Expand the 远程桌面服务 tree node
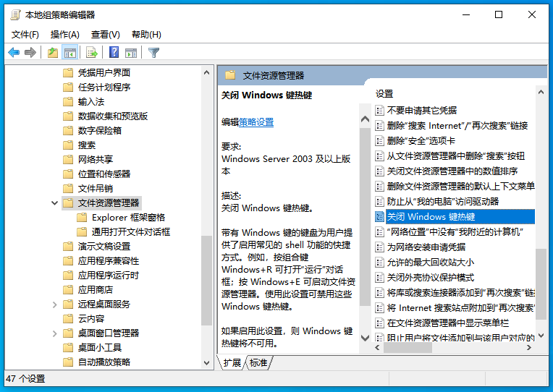 point(55,304)
